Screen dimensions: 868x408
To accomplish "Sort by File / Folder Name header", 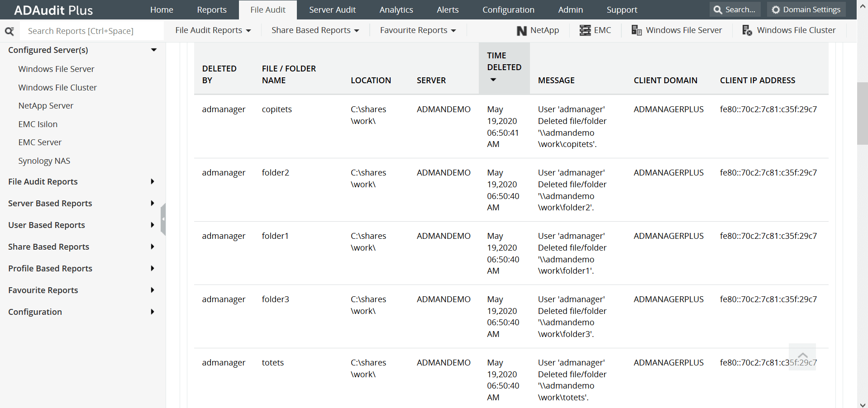I will tap(289, 74).
